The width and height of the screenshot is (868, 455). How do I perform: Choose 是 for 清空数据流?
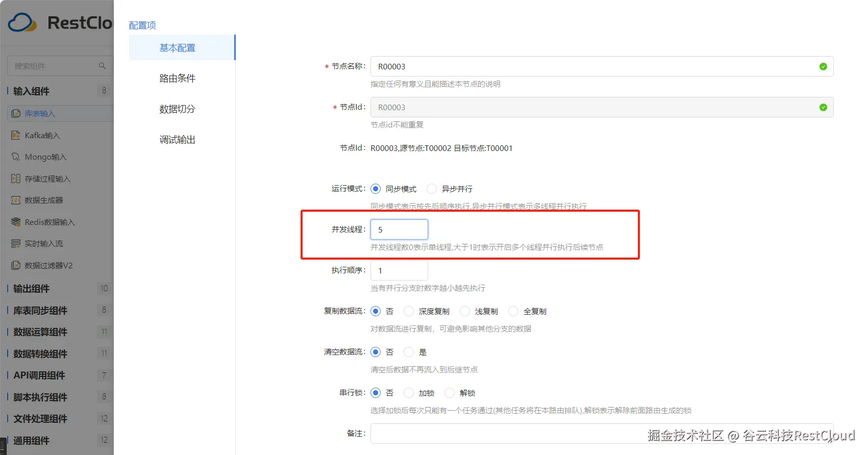click(409, 352)
